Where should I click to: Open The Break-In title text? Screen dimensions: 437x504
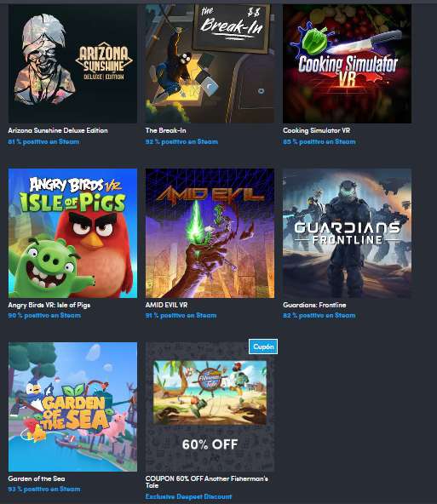pyautogui.click(x=165, y=130)
